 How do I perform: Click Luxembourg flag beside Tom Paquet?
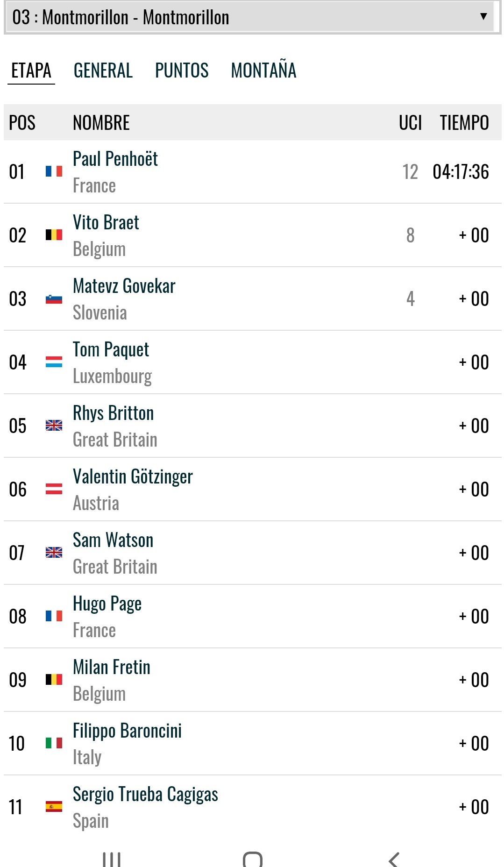(54, 362)
